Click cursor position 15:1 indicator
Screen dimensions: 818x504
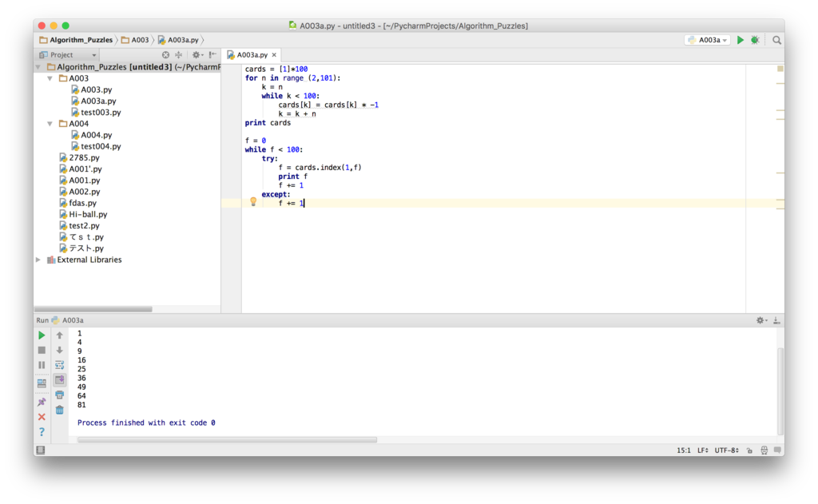(x=684, y=450)
